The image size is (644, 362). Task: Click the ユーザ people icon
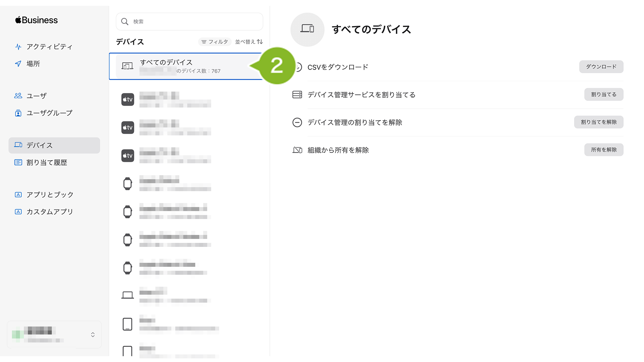pyautogui.click(x=18, y=96)
